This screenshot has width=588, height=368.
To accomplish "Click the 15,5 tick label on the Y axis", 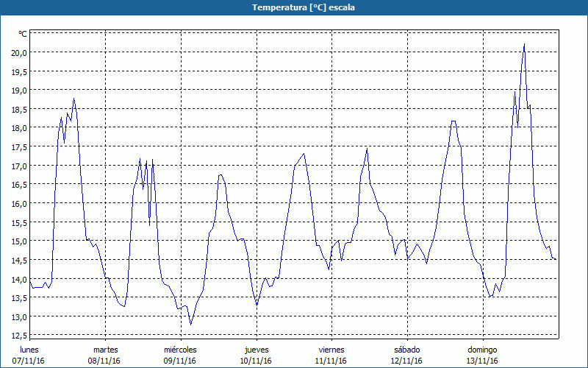I will click(x=18, y=222).
